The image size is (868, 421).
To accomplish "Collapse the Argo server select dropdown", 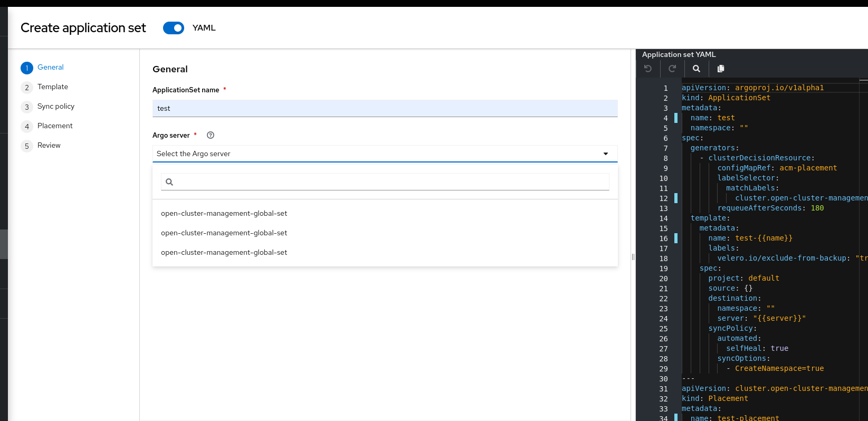I will click(x=606, y=154).
